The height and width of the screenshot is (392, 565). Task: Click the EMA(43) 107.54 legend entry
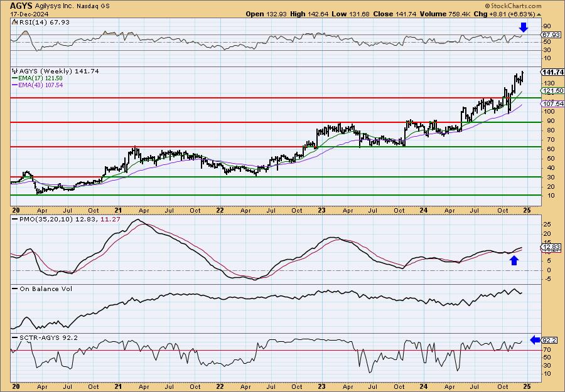point(40,85)
